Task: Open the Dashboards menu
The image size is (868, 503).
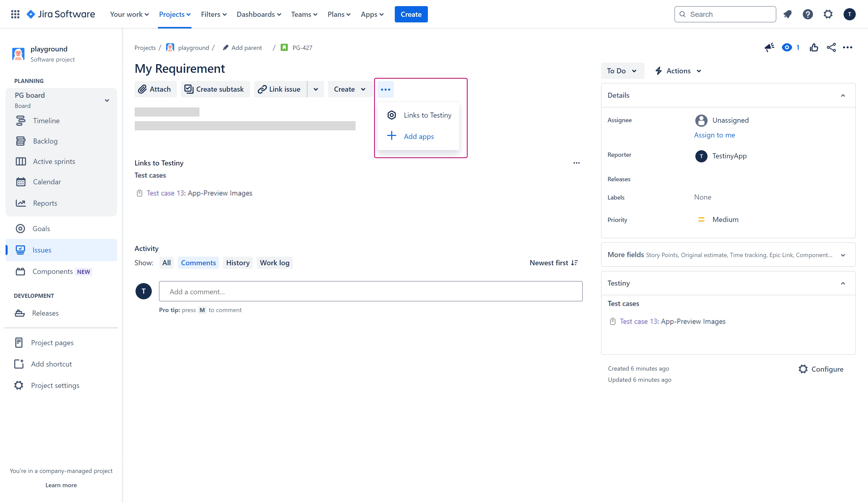Action: coord(259,14)
